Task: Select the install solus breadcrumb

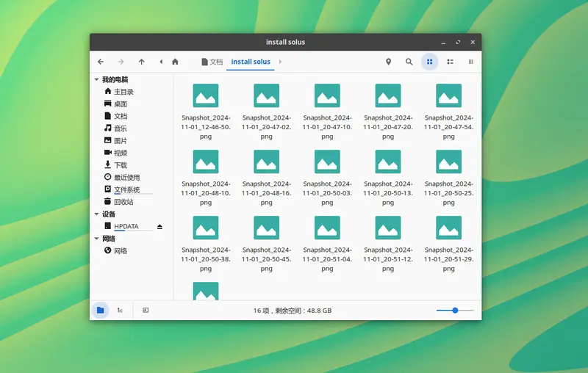Action: point(251,62)
